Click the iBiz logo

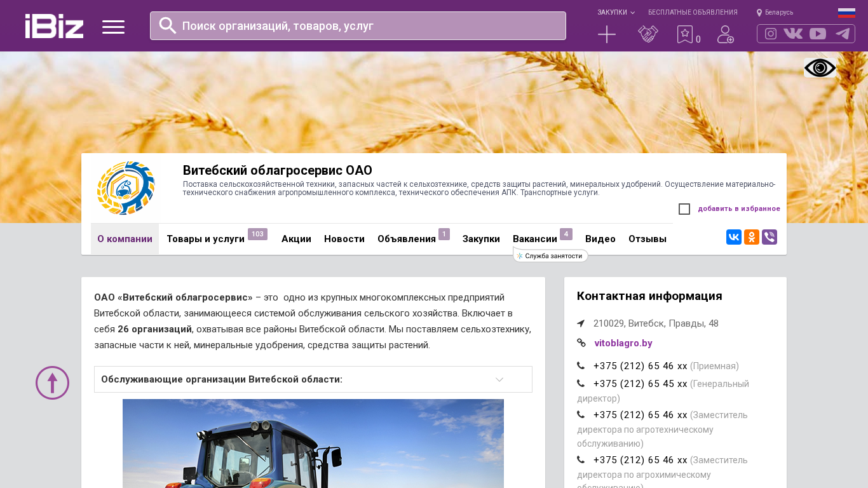(54, 26)
